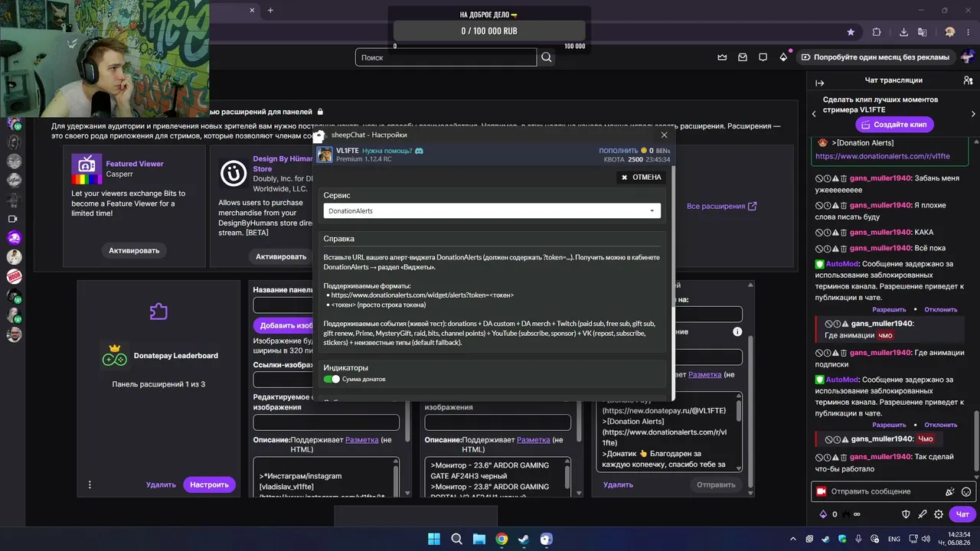Click the 0 / 100 000 RUB donation goal bar

pyautogui.click(x=489, y=31)
